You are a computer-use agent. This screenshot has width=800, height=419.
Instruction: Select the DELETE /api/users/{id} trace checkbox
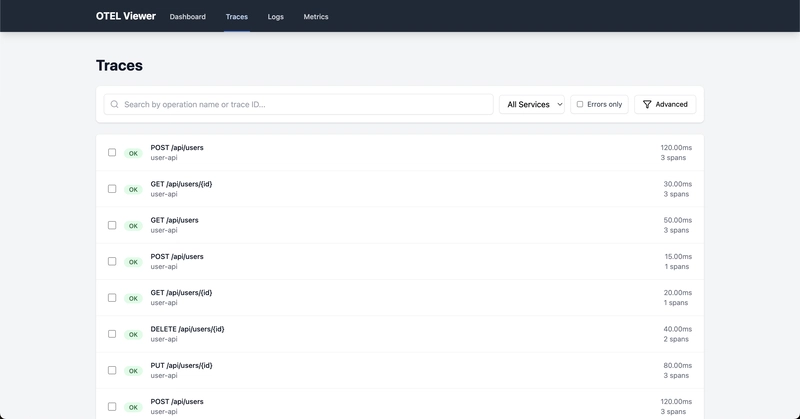[112, 334]
